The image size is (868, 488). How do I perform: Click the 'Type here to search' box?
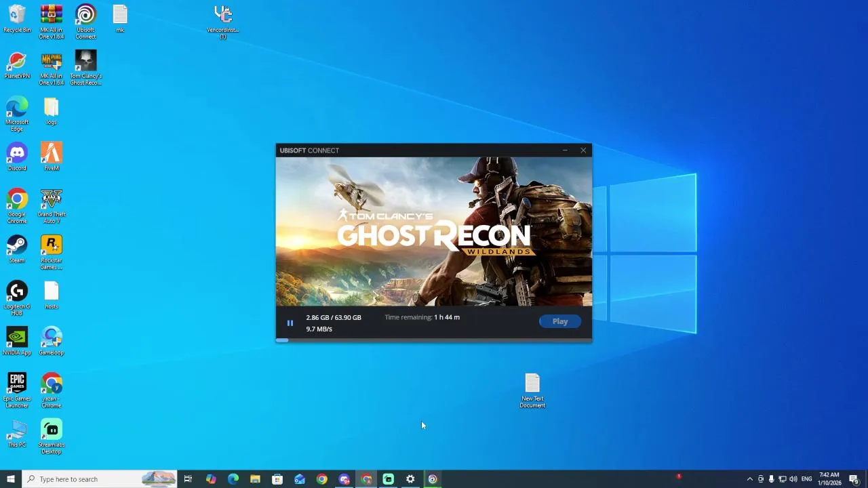100,479
